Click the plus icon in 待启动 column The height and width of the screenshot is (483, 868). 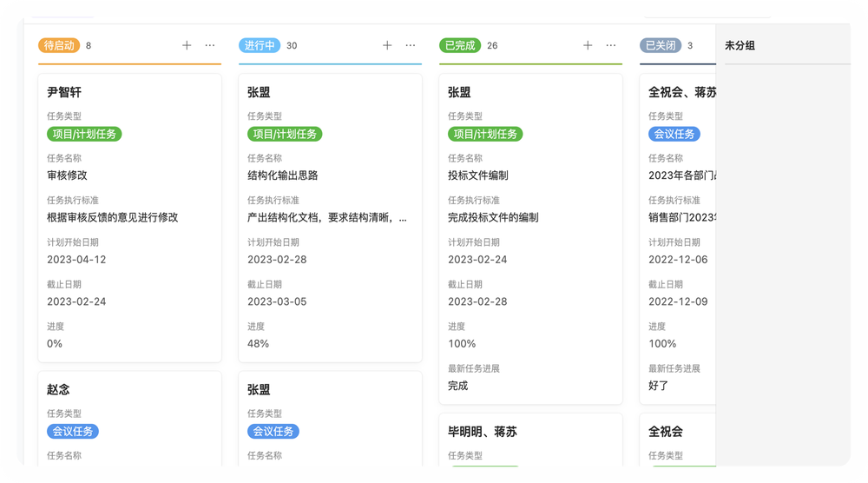[x=187, y=45]
